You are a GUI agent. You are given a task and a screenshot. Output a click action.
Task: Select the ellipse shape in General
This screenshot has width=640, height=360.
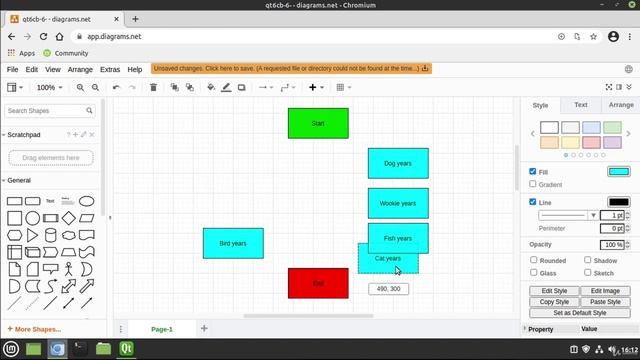(87, 201)
